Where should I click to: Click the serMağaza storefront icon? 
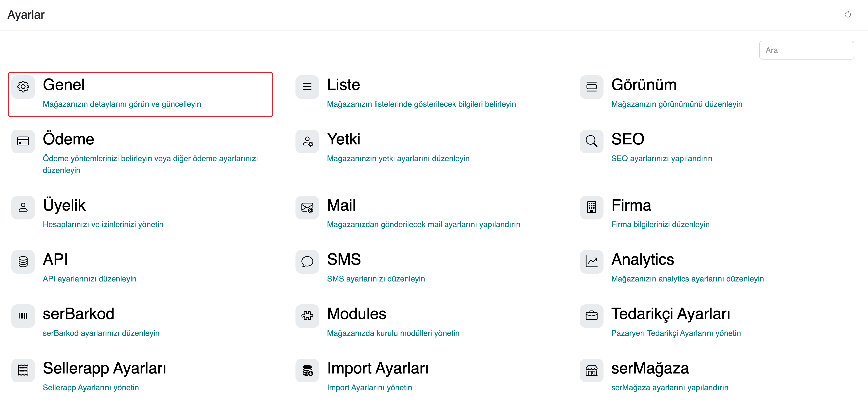(591, 370)
